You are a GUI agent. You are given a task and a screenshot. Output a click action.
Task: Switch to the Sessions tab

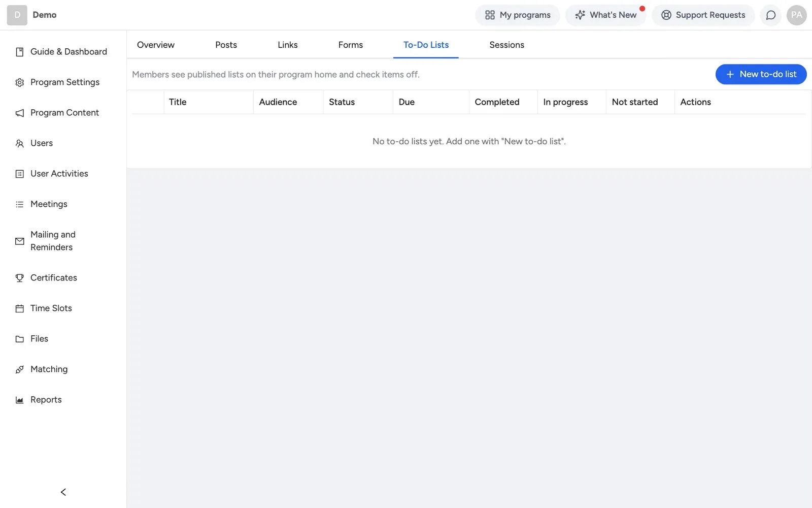click(506, 45)
